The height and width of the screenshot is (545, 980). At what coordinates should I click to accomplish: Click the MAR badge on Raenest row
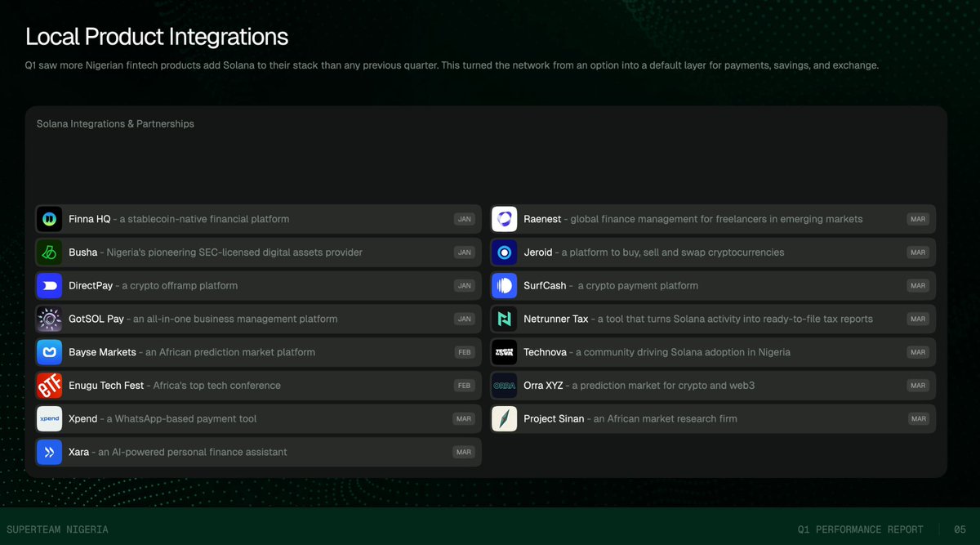[x=918, y=219]
